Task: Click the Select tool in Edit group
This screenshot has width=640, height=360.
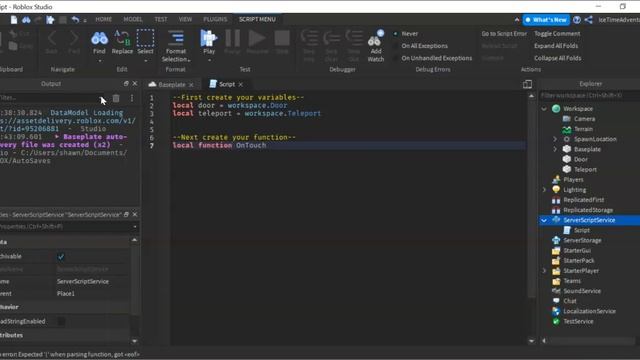Action: point(145,43)
